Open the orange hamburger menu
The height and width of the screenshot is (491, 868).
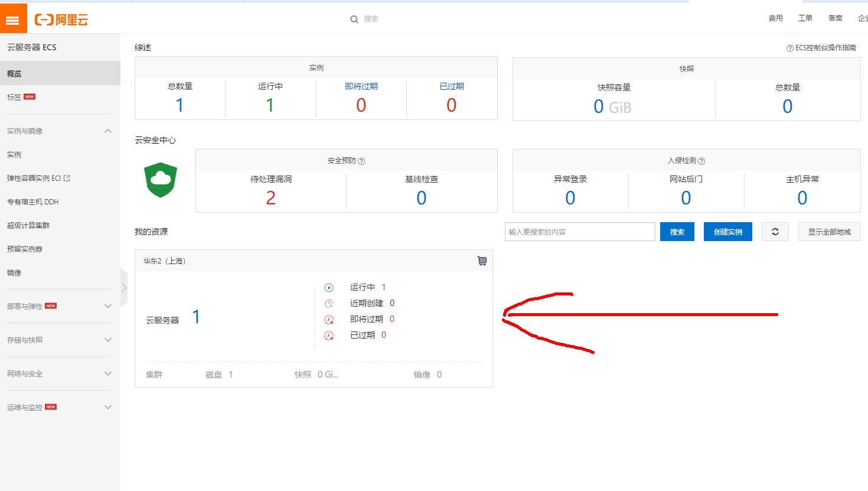pos(13,19)
